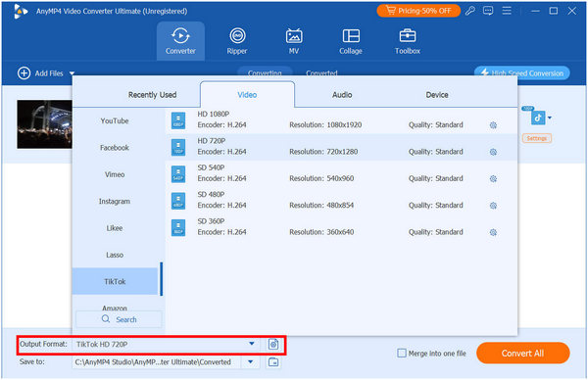Open the MV maker module
This screenshot has height=380, width=588.
tap(294, 41)
